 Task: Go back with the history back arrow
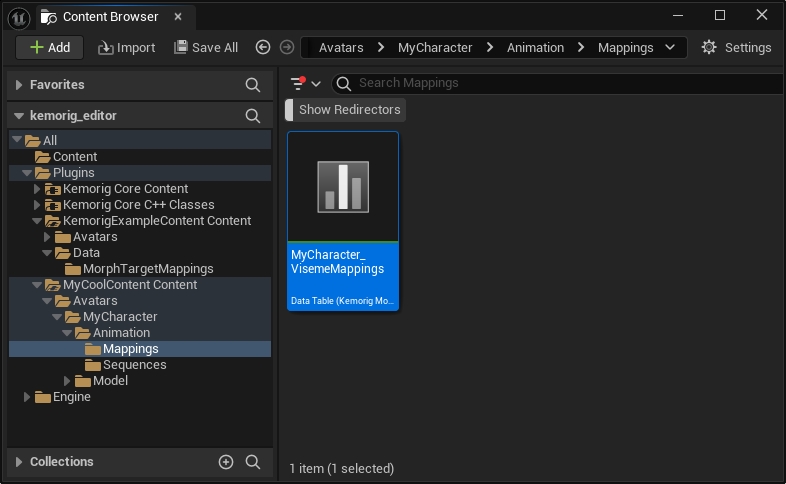coord(263,47)
